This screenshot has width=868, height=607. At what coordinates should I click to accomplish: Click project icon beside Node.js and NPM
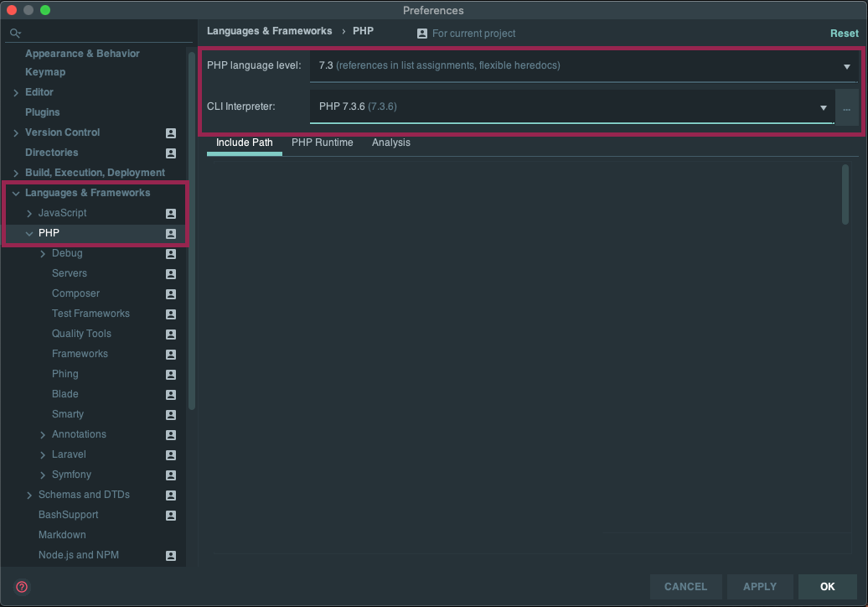171,556
